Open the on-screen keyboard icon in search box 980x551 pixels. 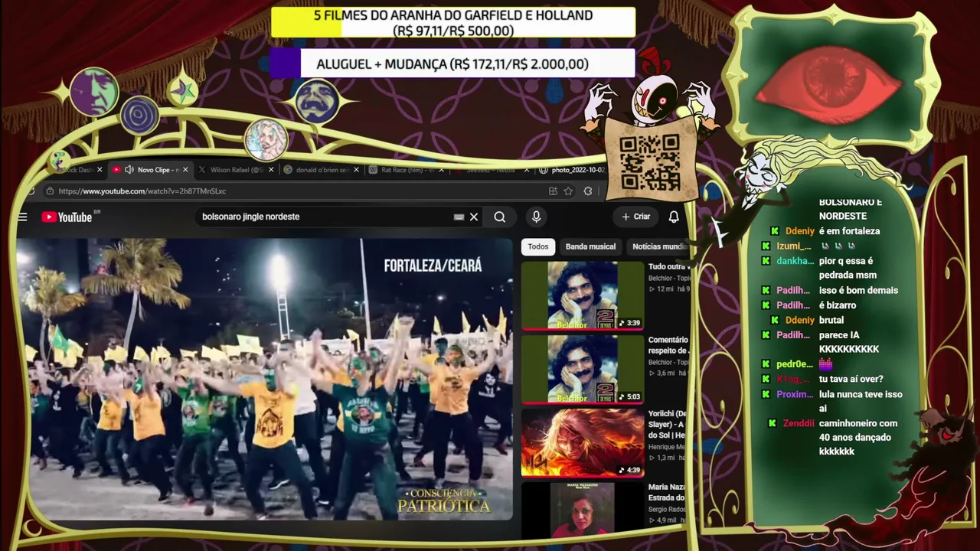[459, 217]
